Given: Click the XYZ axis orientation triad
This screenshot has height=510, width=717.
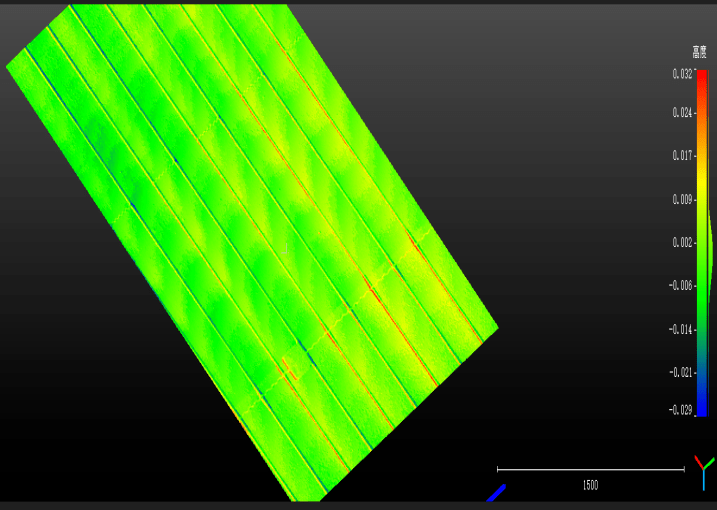Looking at the screenshot, I should (704, 472).
